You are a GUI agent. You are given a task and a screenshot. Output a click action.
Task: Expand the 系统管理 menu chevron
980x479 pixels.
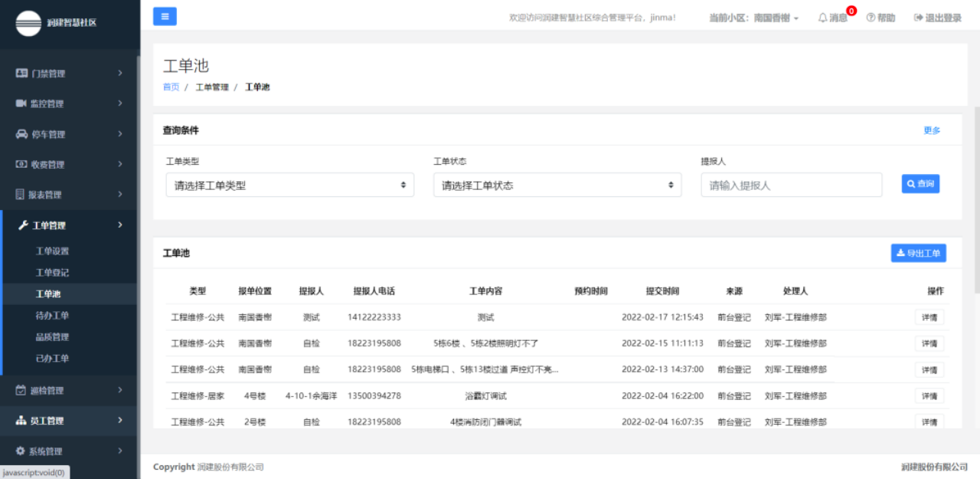click(x=120, y=451)
